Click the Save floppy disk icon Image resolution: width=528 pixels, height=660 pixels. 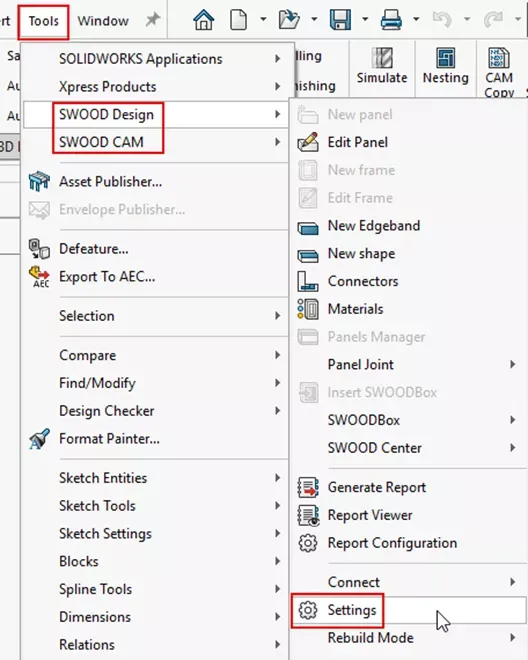340,19
